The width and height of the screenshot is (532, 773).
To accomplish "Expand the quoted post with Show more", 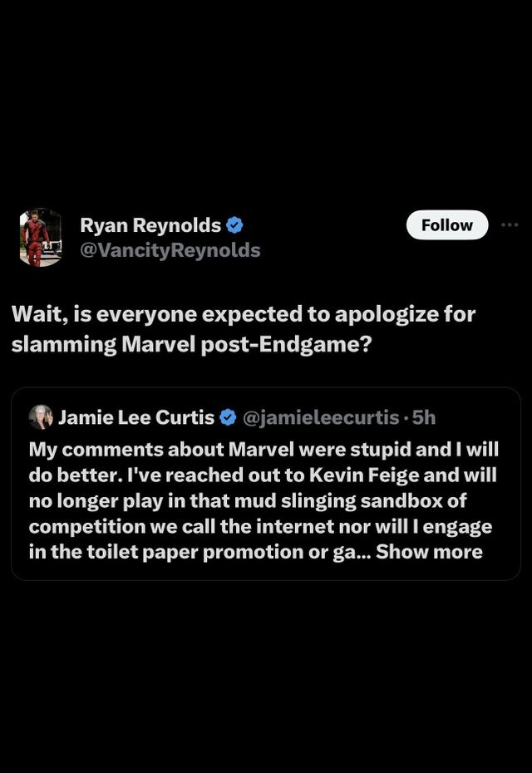I will [x=429, y=552].
